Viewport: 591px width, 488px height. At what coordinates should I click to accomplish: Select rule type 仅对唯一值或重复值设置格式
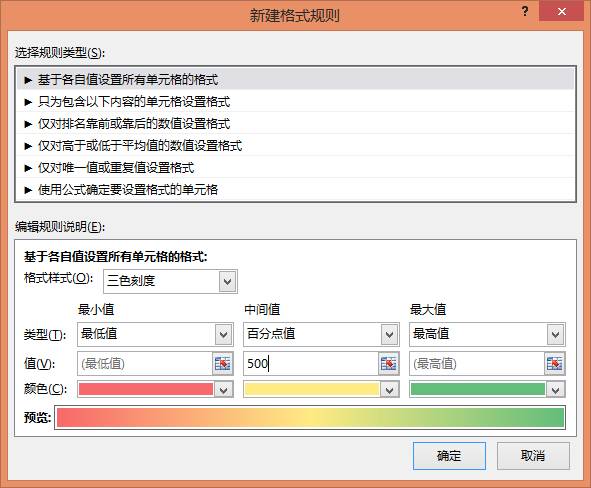(296, 168)
